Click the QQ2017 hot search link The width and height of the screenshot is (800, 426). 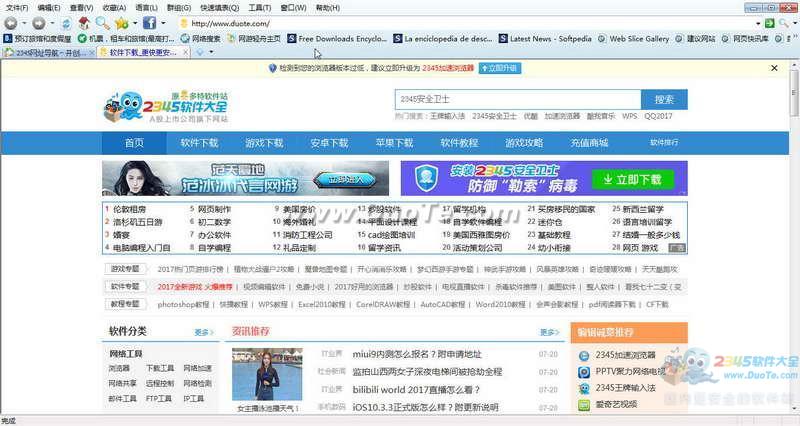tap(658, 116)
